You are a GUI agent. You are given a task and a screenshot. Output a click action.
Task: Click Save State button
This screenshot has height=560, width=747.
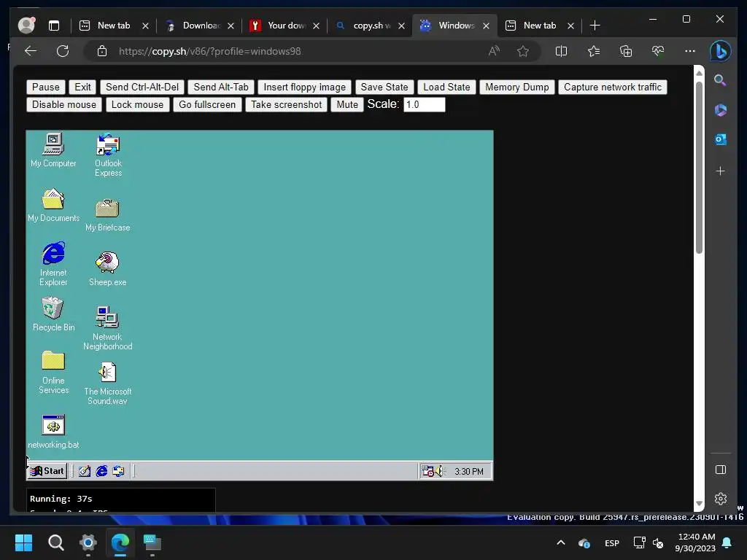[384, 87]
